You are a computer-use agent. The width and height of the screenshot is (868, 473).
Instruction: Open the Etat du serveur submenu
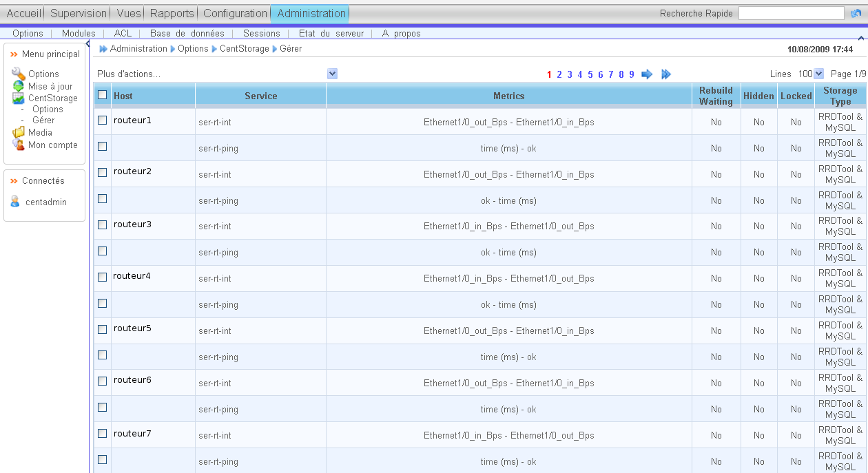click(331, 33)
